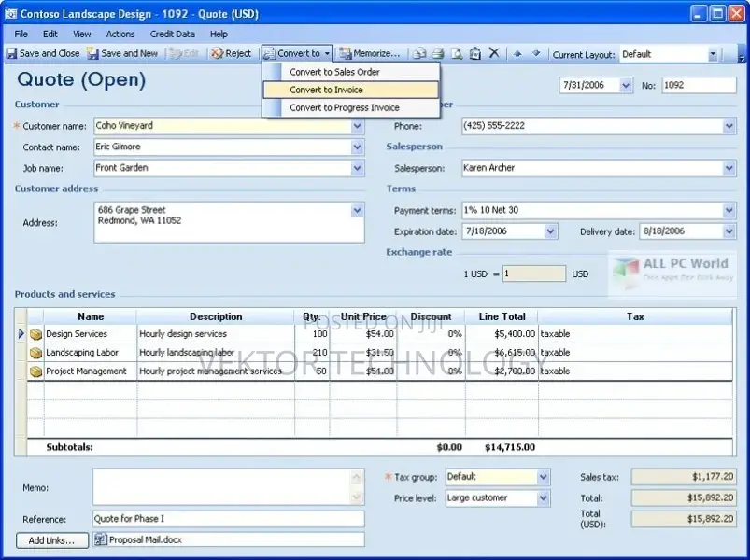Expand the Salesperson dropdown

729,168
